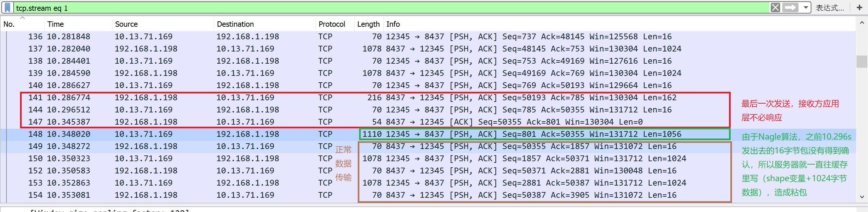Select packet 136 at time 10.281848
This screenshot has height=212, width=868.
[x=428, y=37]
